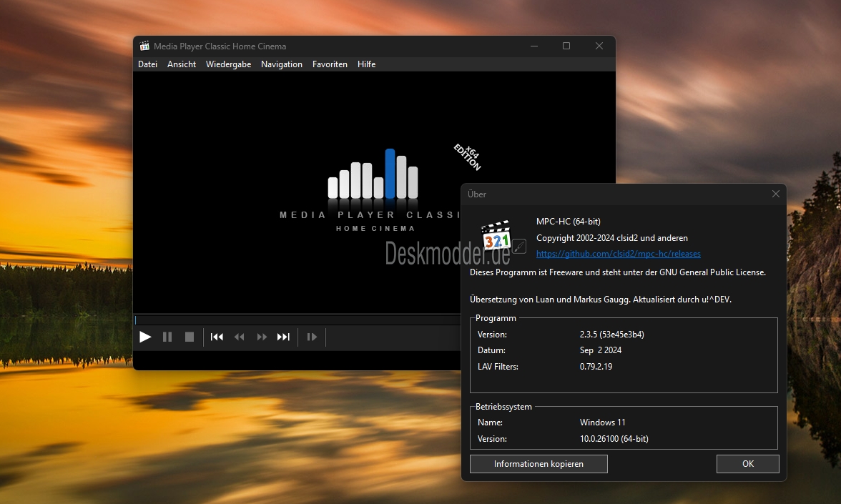
Task: Start playback with the Play button
Action: click(144, 337)
